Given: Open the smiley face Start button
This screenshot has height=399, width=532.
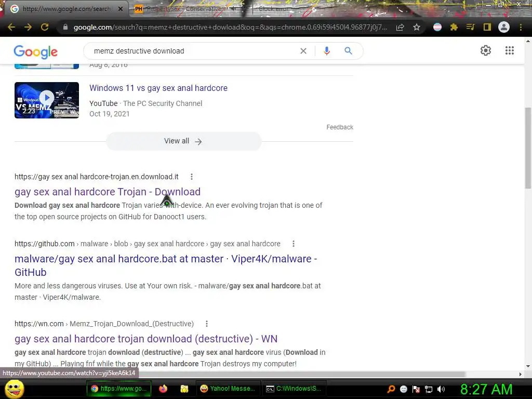Looking at the screenshot, I should [14, 389].
